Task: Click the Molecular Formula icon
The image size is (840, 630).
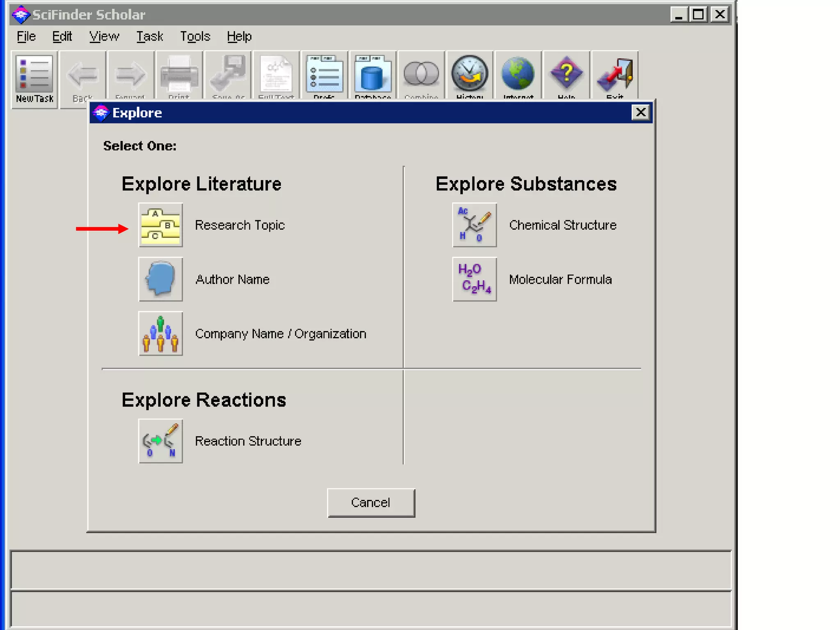Action: coord(474,279)
